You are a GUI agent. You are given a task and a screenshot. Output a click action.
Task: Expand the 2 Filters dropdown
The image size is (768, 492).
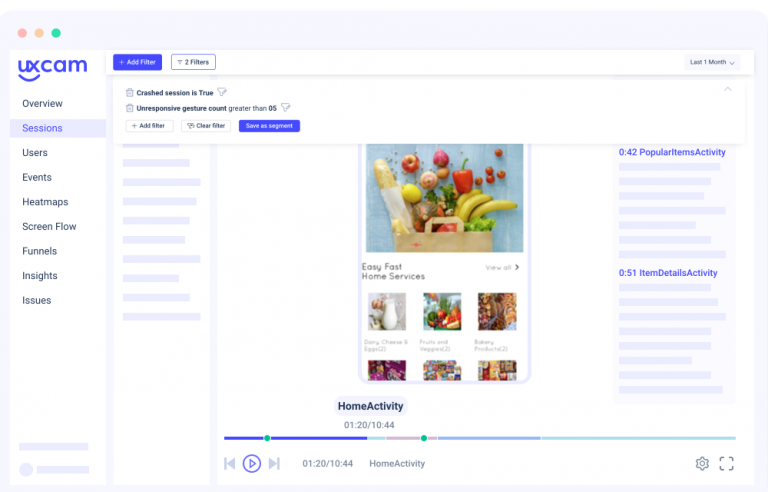pyautogui.click(x=193, y=62)
